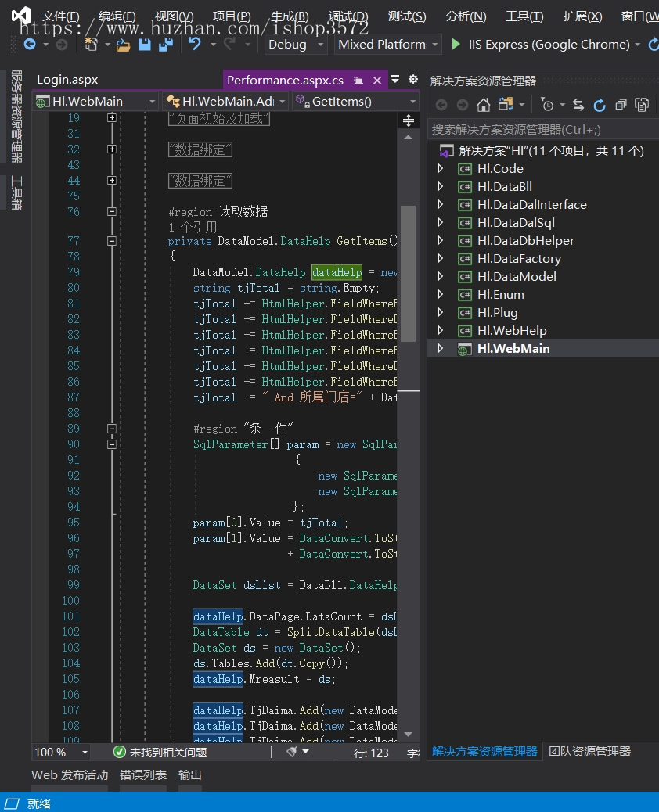Collapse the GetItems method at line 77
Image resolution: width=659 pixels, height=812 pixels.
tap(111, 241)
